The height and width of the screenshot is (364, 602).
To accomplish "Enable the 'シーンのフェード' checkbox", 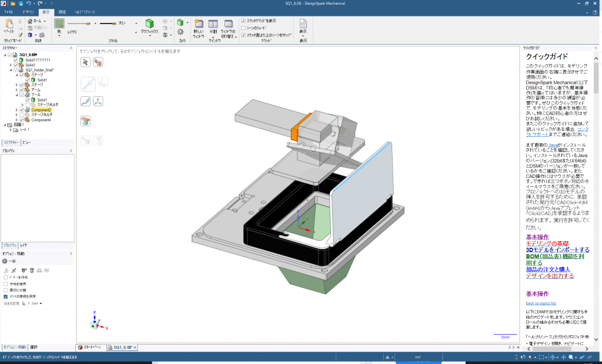I will pyautogui.click(x=244, y=28).
